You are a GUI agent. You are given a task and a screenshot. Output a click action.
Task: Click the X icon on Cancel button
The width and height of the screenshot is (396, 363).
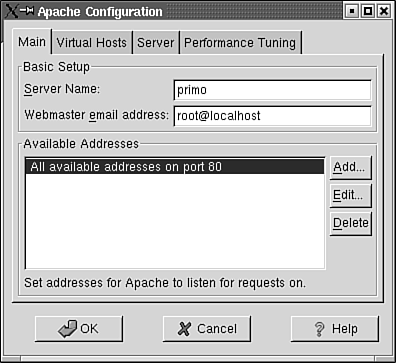click(184, 329)
